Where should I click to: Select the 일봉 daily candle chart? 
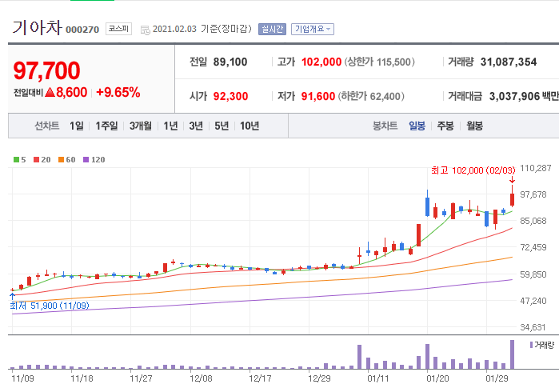tap(417, 126)
